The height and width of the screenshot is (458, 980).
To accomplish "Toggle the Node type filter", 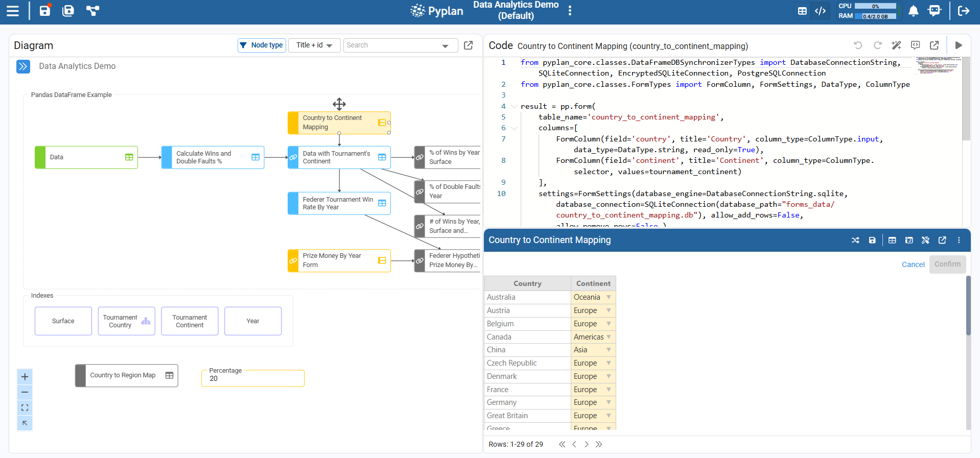I will pos(262,45).
